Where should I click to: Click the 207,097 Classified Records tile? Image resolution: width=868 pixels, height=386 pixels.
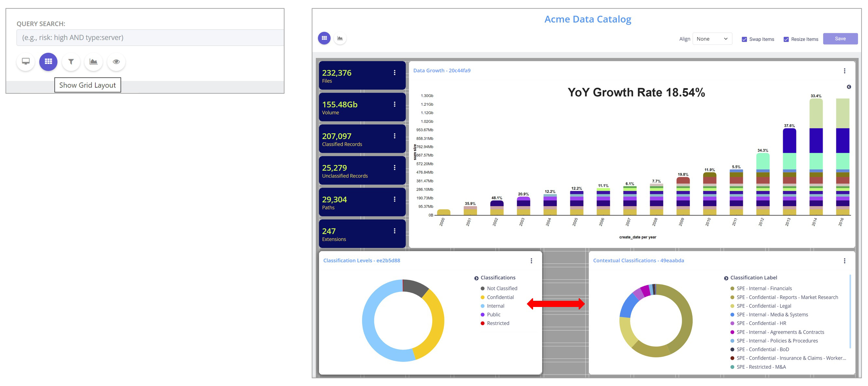click(x=362, y=139)
